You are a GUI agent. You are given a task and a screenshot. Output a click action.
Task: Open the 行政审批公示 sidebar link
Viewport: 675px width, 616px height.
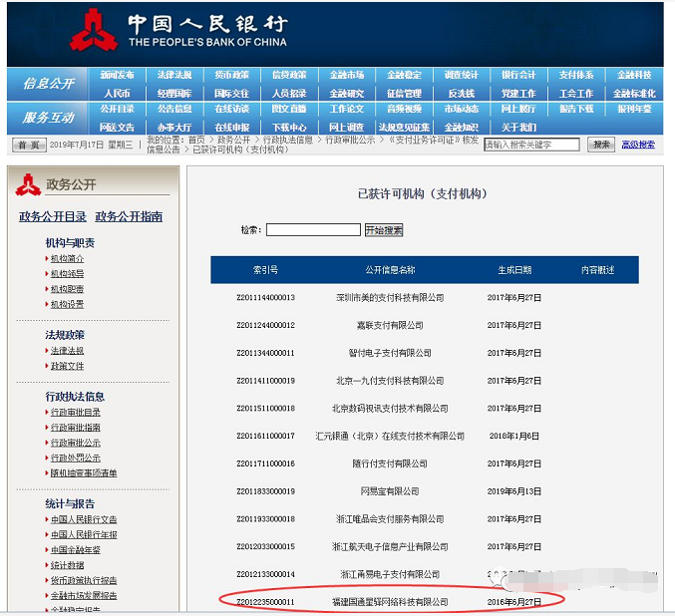pyautogui.click(x=76, y=443)
